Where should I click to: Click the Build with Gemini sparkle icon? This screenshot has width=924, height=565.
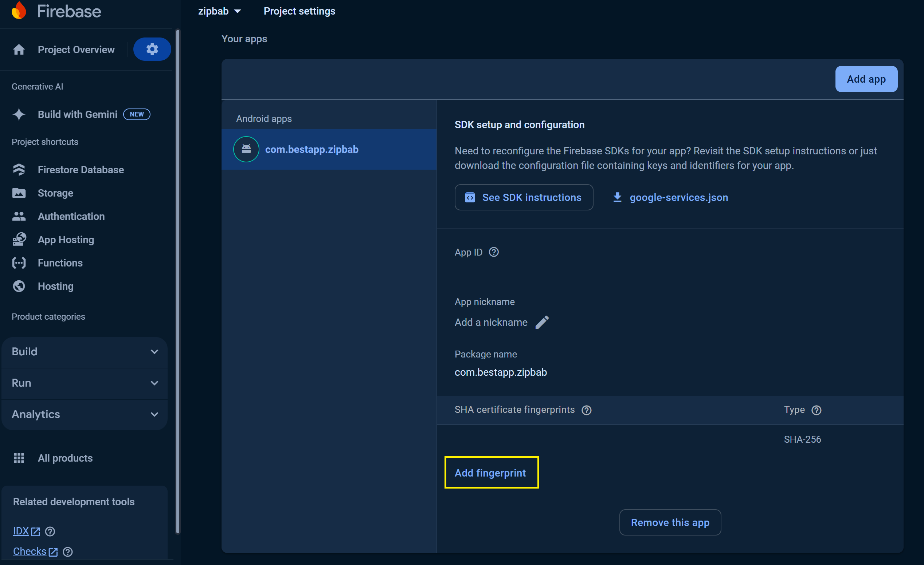pos(19,114)
